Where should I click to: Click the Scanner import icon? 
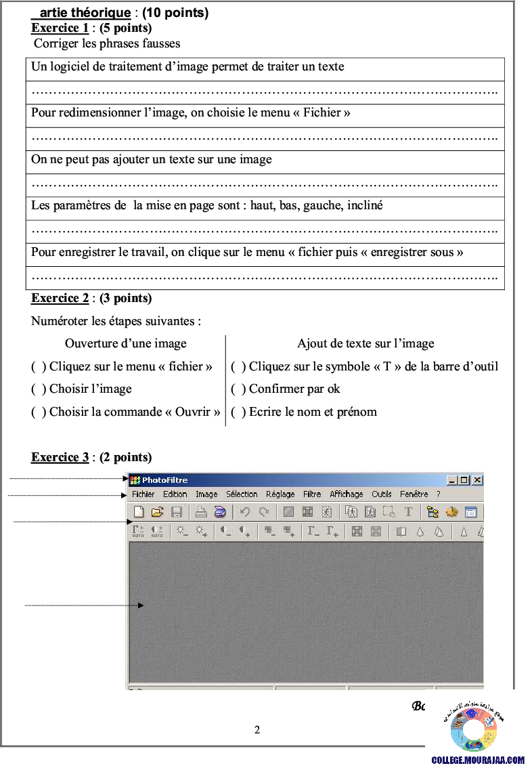coord(219,513)
